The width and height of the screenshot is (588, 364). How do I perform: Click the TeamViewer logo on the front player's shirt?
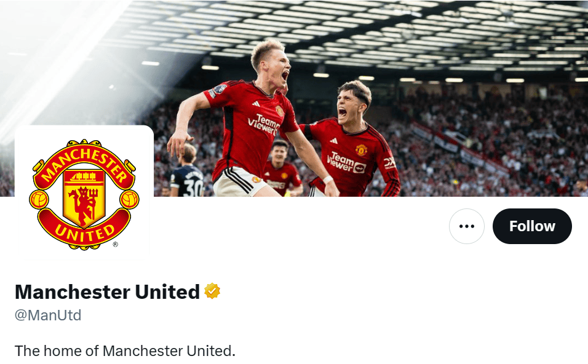(x=264, y=125)
